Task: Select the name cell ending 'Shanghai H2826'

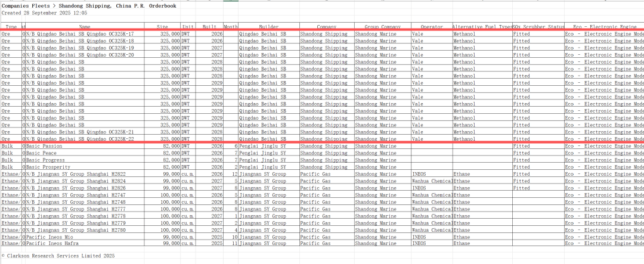Action: pyautogui.click(x=85, y=188)
